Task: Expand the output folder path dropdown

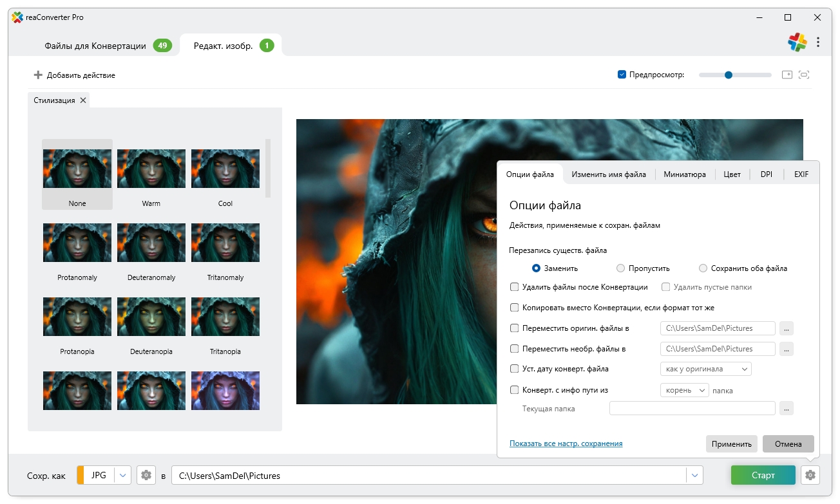Action: pos(694,476)
